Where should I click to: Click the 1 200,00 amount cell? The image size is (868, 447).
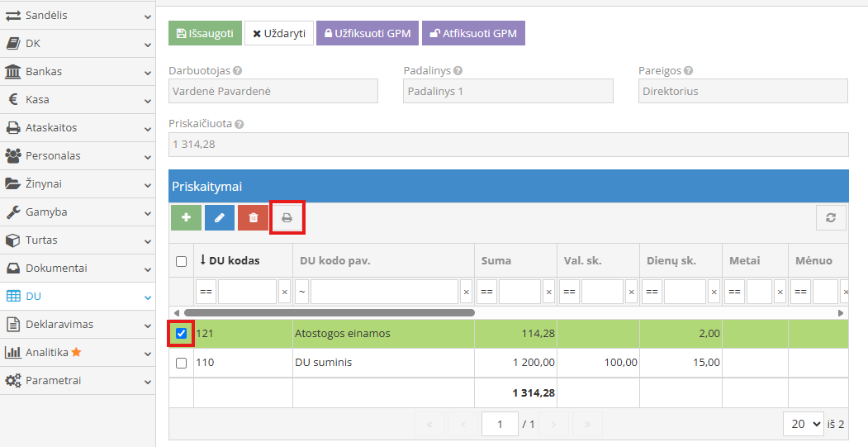click(515, 363)
